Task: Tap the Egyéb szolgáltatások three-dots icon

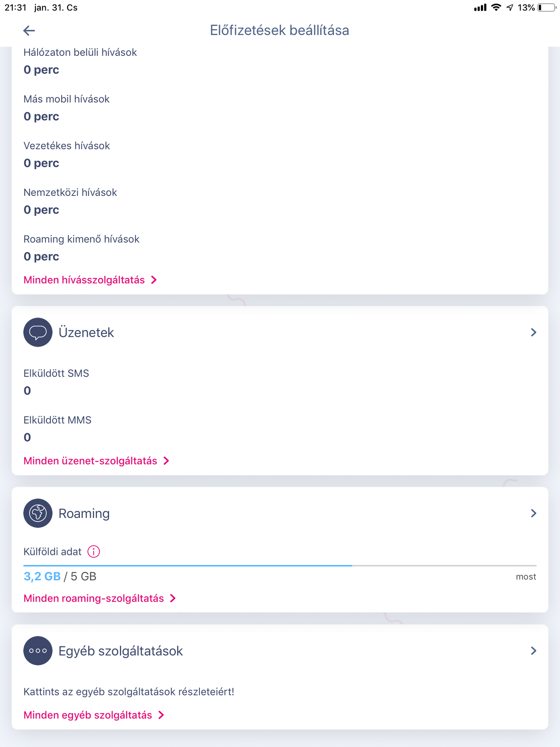Action: (x=38, y=651)
